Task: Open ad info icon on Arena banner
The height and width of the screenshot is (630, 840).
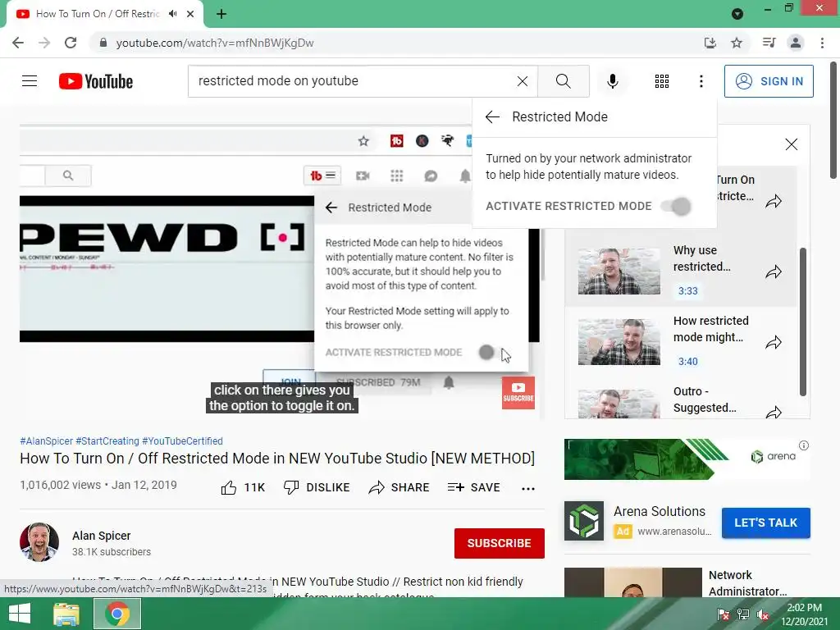Action: coord(804,445)
